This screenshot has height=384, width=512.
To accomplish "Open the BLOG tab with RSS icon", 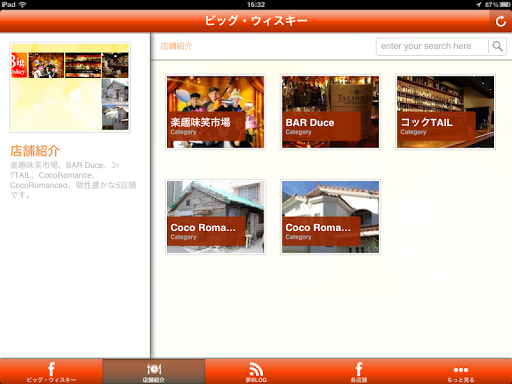I will [x=256, y=372].
